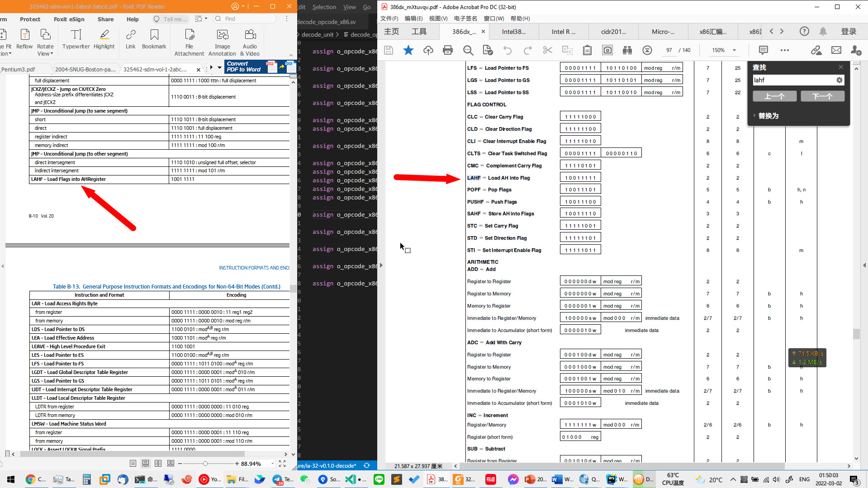This screenshot has height=488, width=868.
Task: Click the Acrobat vertical scrollbar thumb
Action: [856, 334]
